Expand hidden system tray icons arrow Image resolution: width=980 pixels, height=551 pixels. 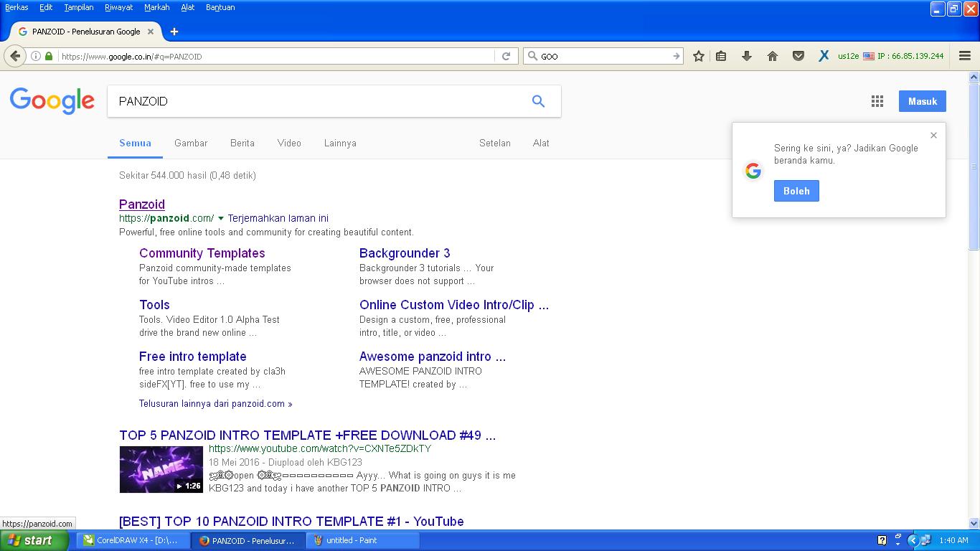pos(913,540)
